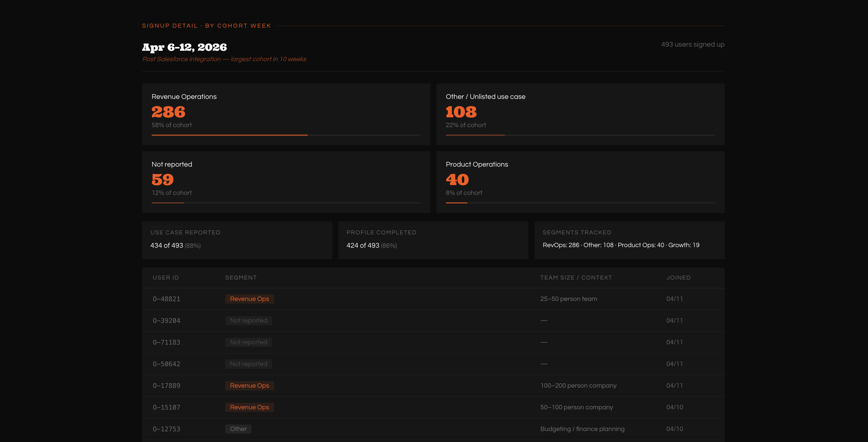
Task: Click '22% of cohort' text
Action: [466, 125]
